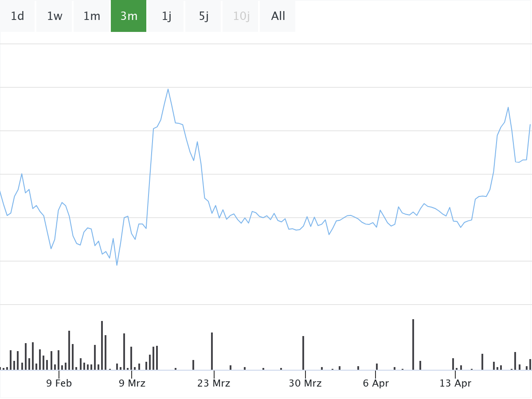
Task: Select the 6 Apr axis label
Action: tap(376, 383)
